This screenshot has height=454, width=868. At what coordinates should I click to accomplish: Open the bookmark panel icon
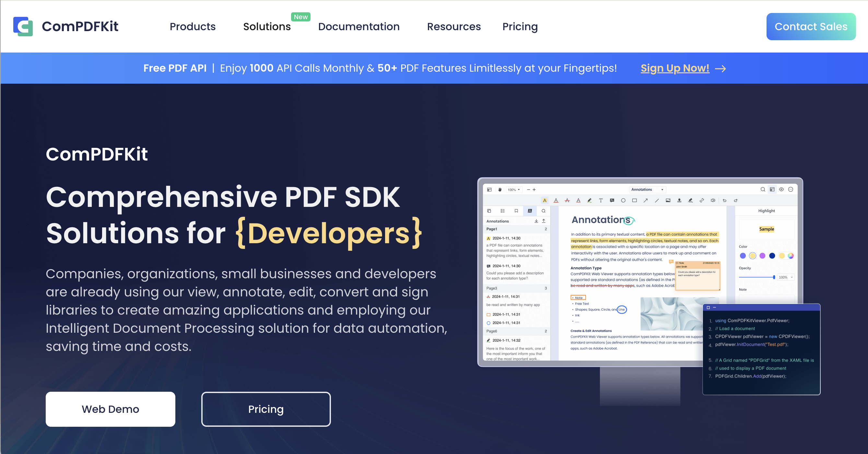tap(516, 211)
